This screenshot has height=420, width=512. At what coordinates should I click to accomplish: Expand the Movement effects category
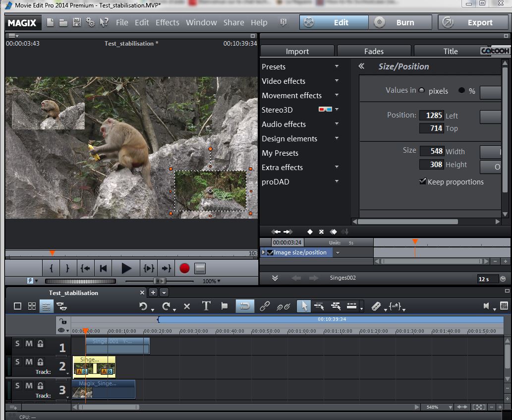click(x=337, y=95)
